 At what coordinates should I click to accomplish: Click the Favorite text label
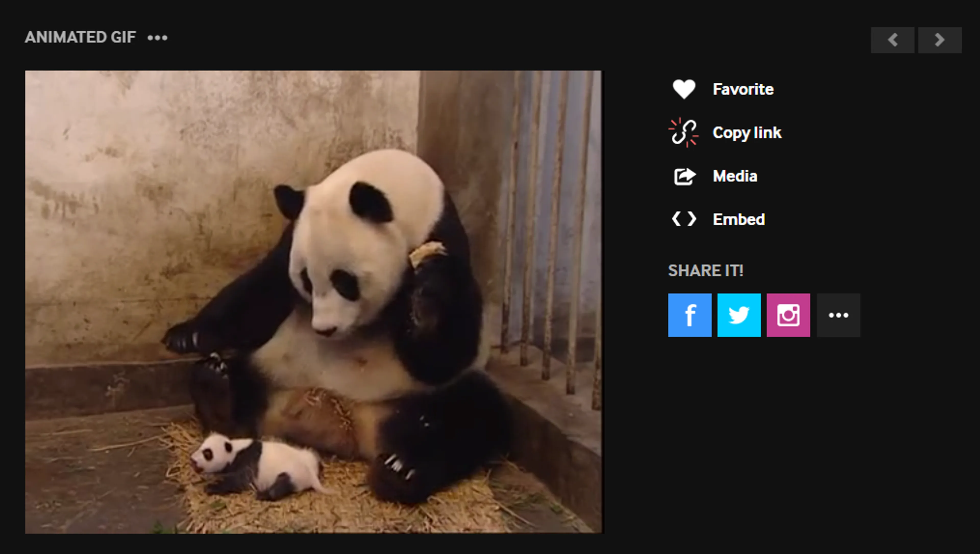743,90
